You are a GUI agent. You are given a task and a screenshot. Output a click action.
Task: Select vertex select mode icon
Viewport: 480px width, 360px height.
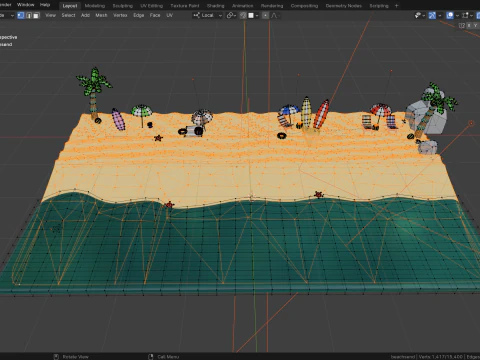point(21,15)
